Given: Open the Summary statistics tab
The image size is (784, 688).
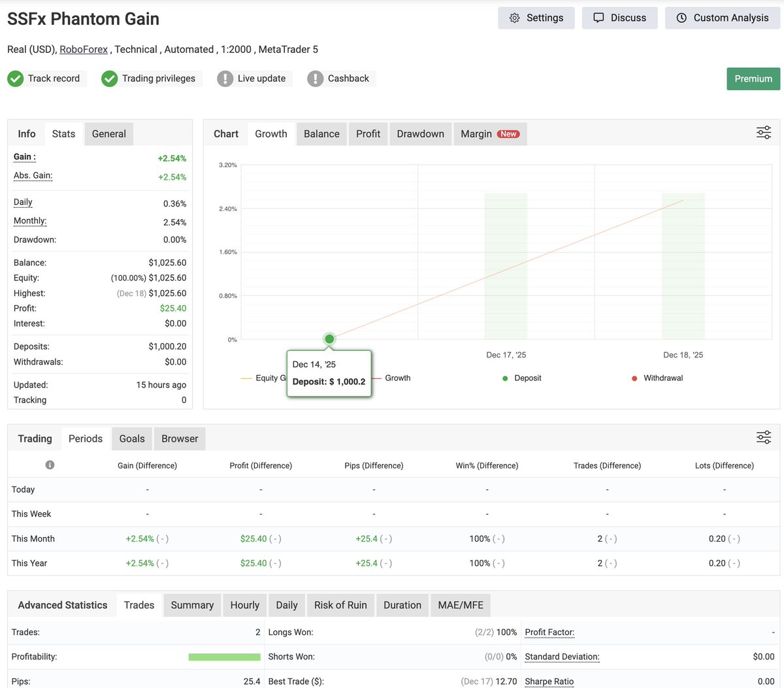Looking at the screenshot, I should tap(192, 605).
